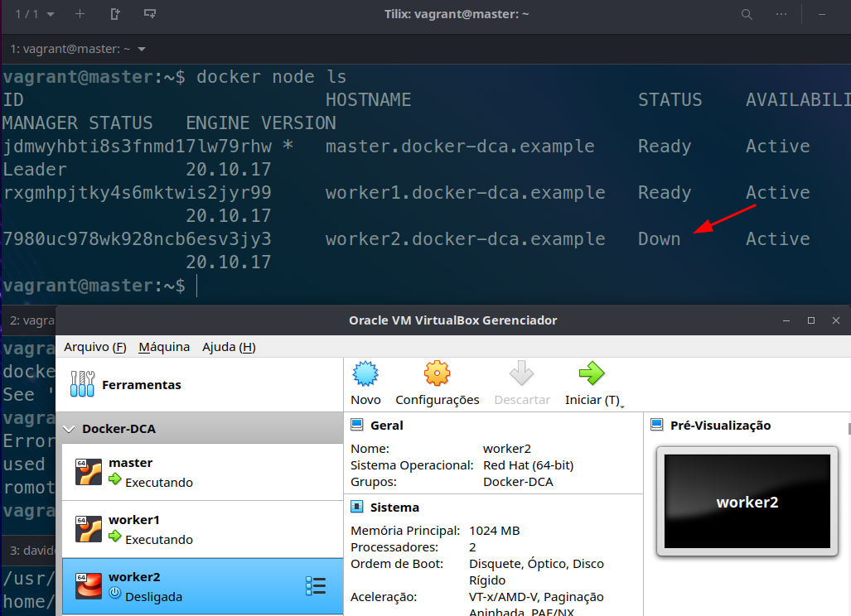
Task: Open the Tilix three-dots menu
Action: [x=781, y=14]
